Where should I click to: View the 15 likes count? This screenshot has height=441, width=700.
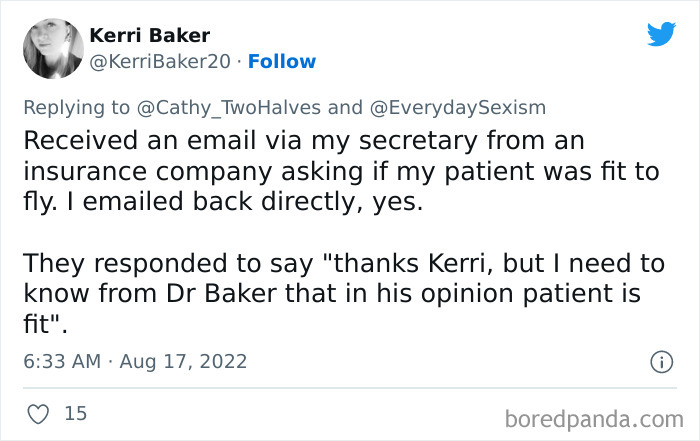pyautogui.click(x=76, y=412)
